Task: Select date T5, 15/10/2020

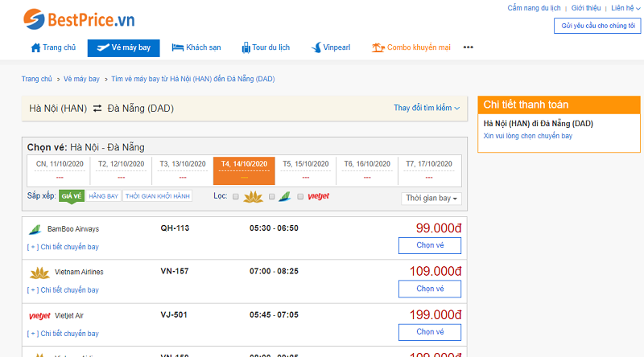Action: tap(306, 170)
